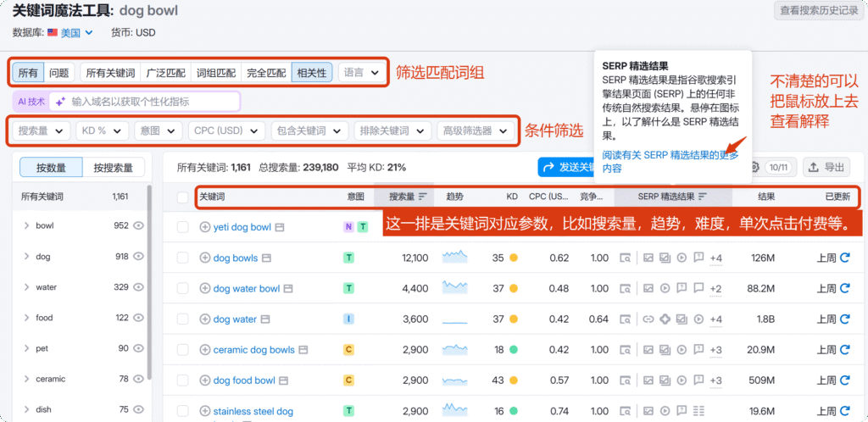The height and width of the screenshot is (422, 868).
Task: Expand the food keyword group
Action: pyautogui.click(x=26, y=318)
